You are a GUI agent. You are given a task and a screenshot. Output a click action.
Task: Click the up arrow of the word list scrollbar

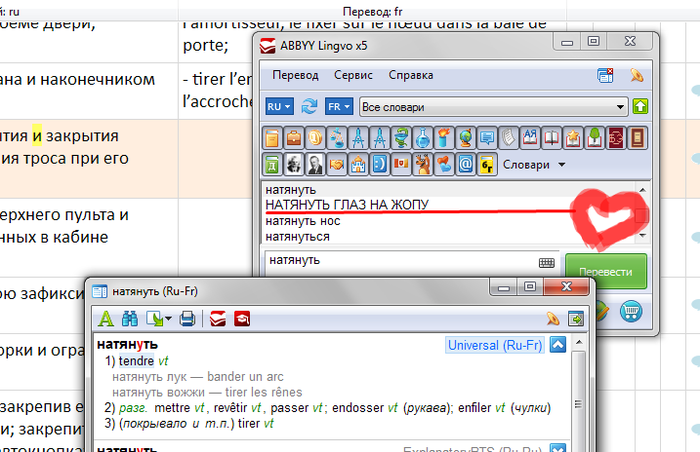pos(642,190)
